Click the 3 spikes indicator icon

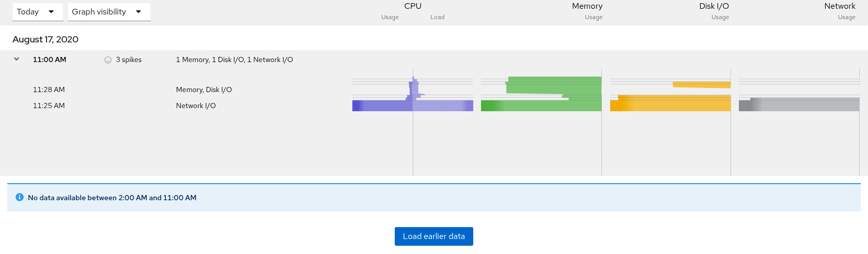click(x=108, y=60)
